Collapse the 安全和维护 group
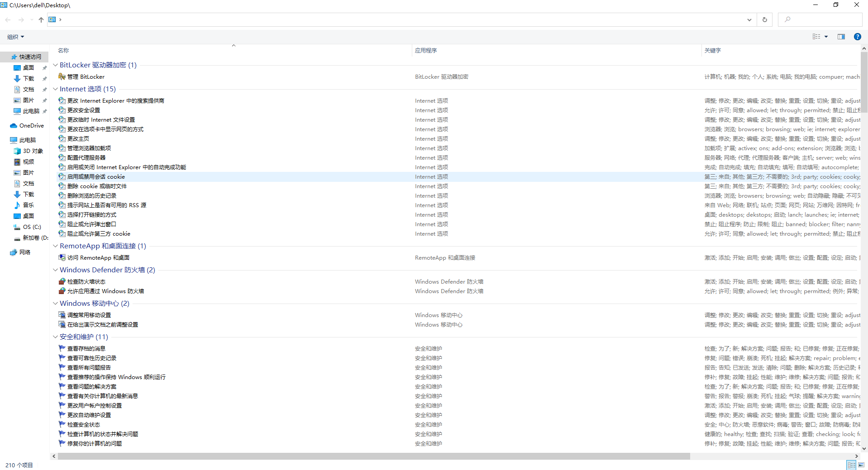868x470 pixels. click(55, 337)
